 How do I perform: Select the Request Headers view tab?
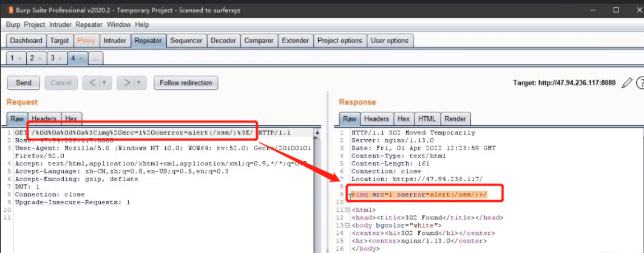44,119
